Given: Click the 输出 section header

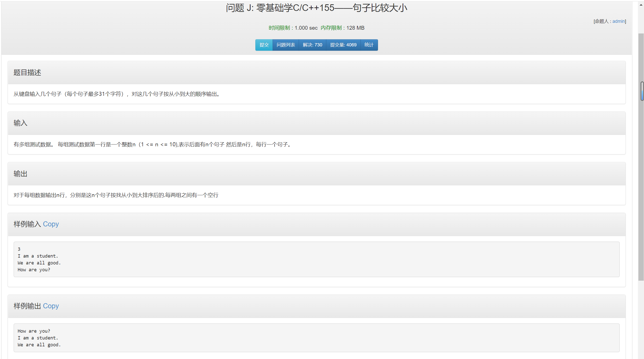Looking at the screenshot, I should pos(20,174).
